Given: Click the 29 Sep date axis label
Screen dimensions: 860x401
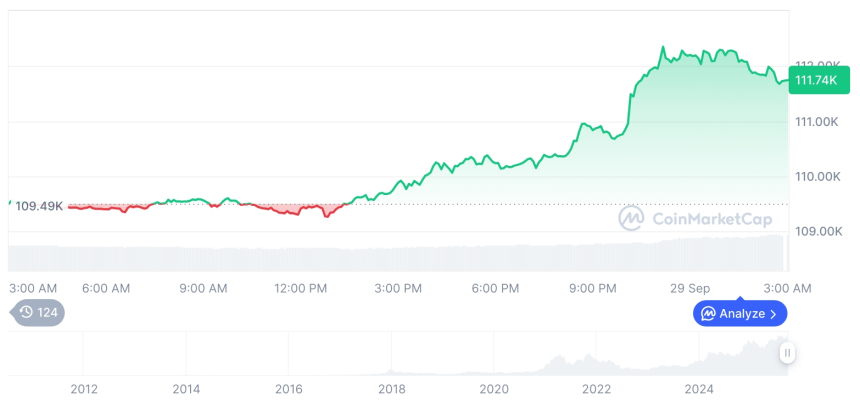Looking at the screenshot, I should 690,288.
